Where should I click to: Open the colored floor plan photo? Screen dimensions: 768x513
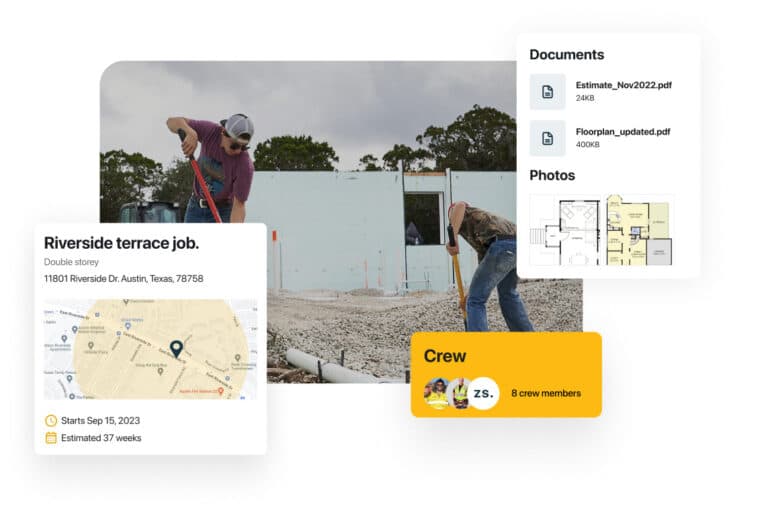(x=639, y=230)
